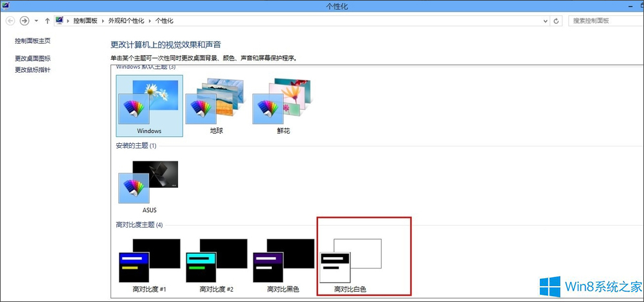Apply the 高对比白色 high contrast theme
This screenshot has width=644, height=302.
[350, 265]
